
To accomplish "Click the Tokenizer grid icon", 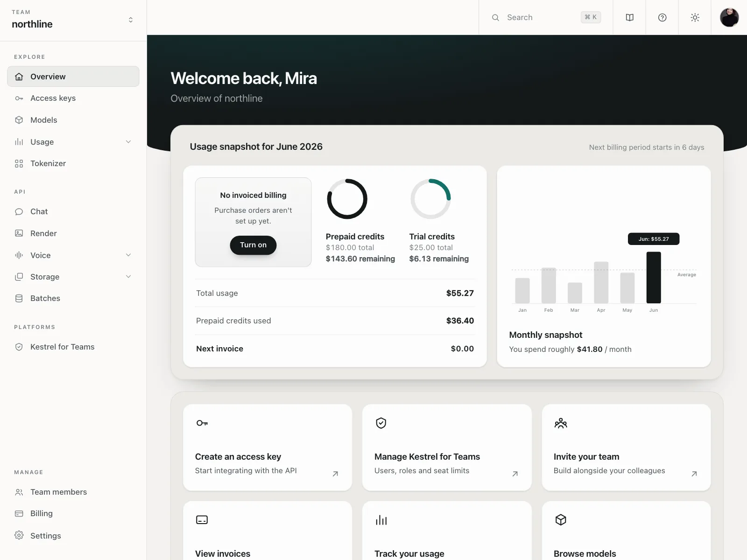I will (x=19, y=163).
